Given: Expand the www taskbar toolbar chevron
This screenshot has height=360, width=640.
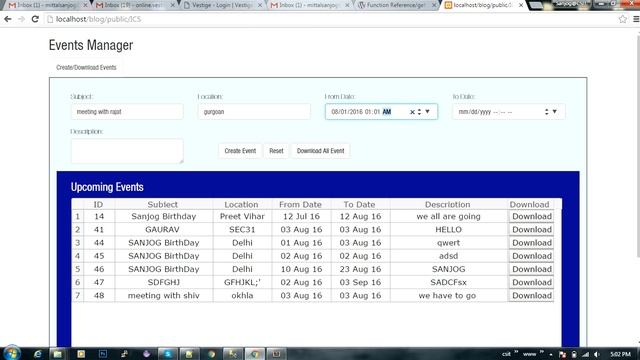Looking at the screenshot, I should (x=542, y=352).
